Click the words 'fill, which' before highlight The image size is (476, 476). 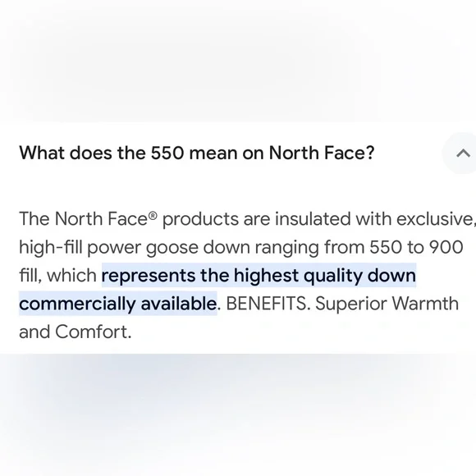click(x=57, y=275)
